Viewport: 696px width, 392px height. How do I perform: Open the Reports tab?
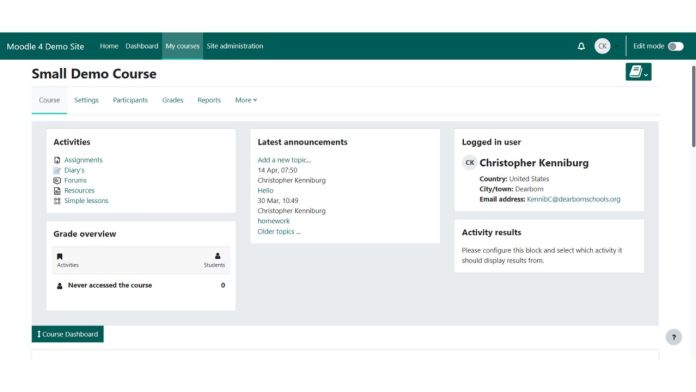coord(209,100)
